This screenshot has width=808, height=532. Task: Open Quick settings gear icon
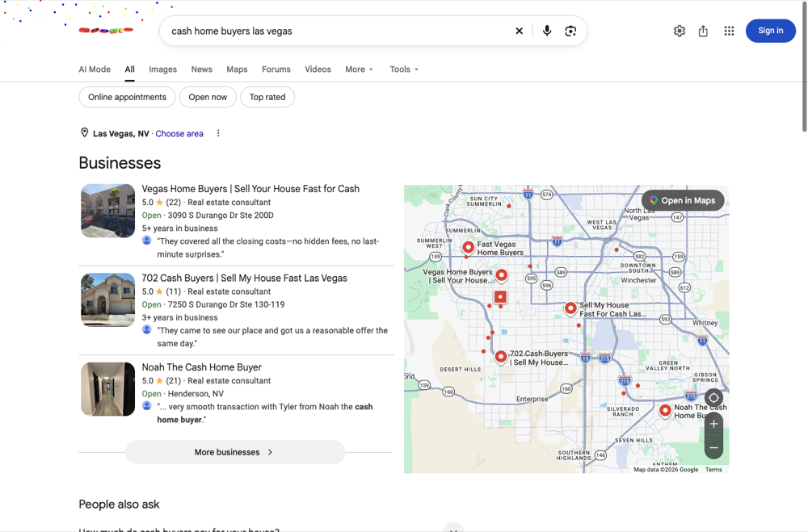(680, 31)
